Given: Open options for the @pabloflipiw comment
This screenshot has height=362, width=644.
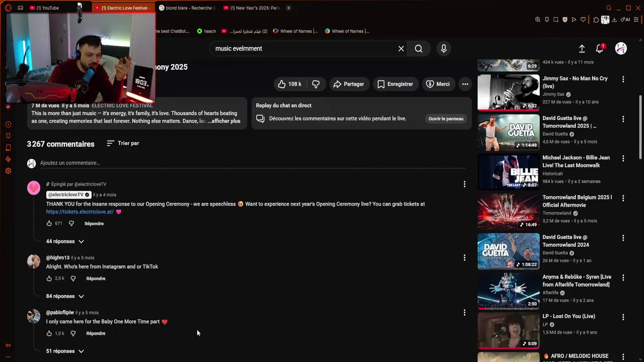Looking at the screenshot, I should 464,313.
